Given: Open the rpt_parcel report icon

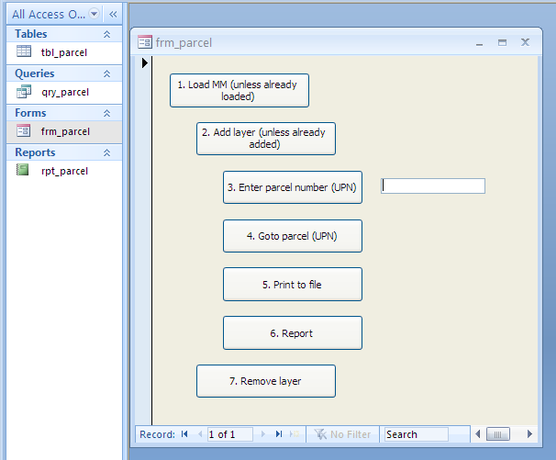Looking at the screenshot, I should [x=23, y=170].
